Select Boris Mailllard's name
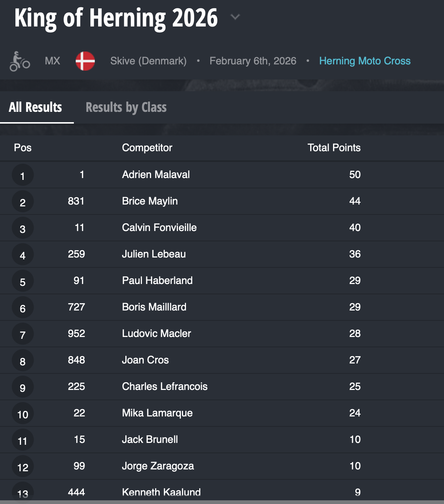This screenshot has height=504, width=444. pos(154,307)
